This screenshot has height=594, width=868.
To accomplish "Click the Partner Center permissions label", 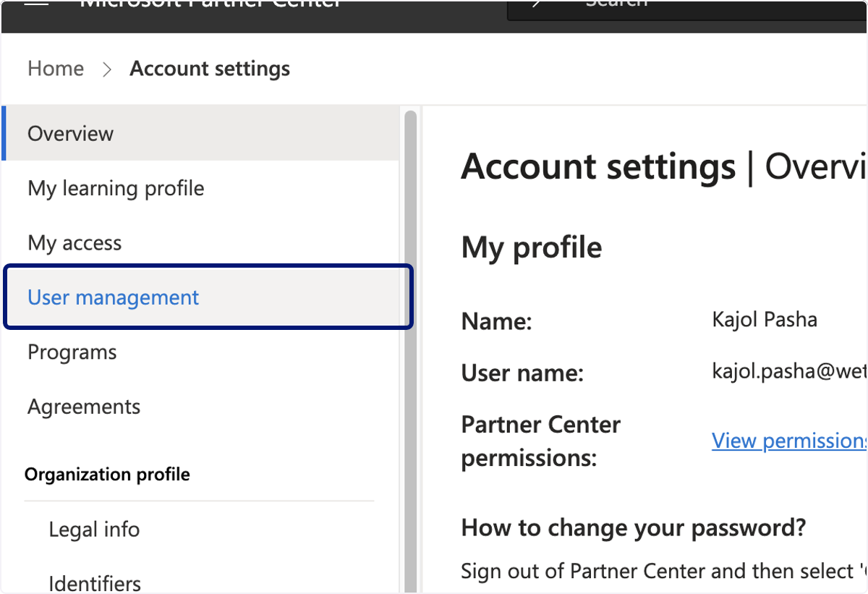I will [541, 441].
